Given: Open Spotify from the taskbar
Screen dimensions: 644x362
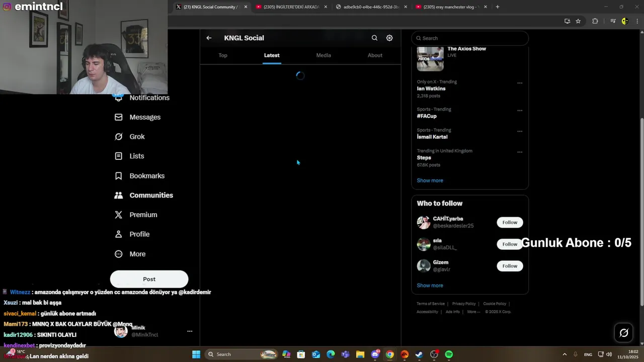Looking at the screenshot, I should click(449, 354).
